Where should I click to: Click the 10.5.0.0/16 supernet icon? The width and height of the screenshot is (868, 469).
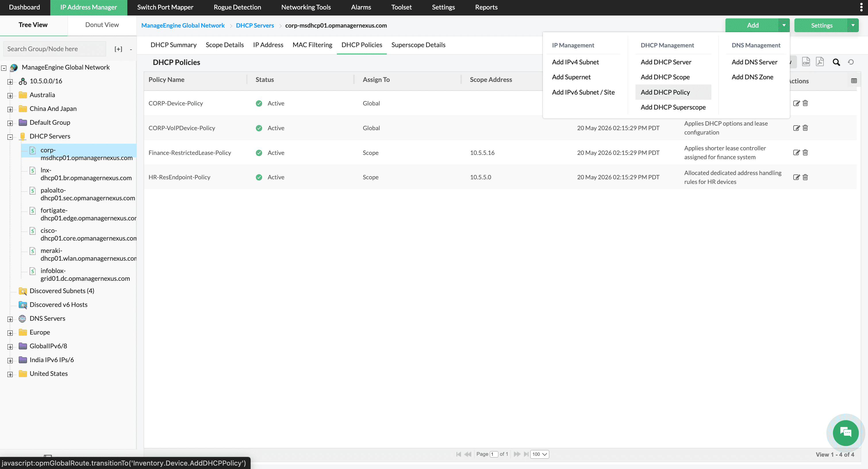(23, 81)
